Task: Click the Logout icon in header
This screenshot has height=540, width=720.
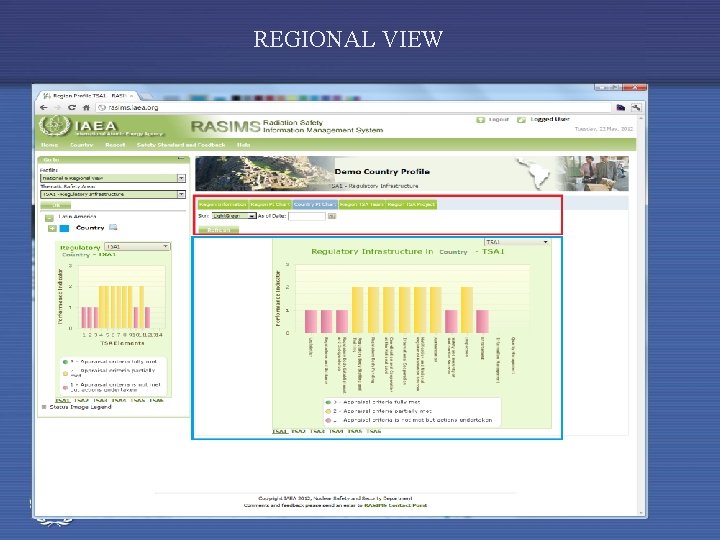Action: click(480, 120)
